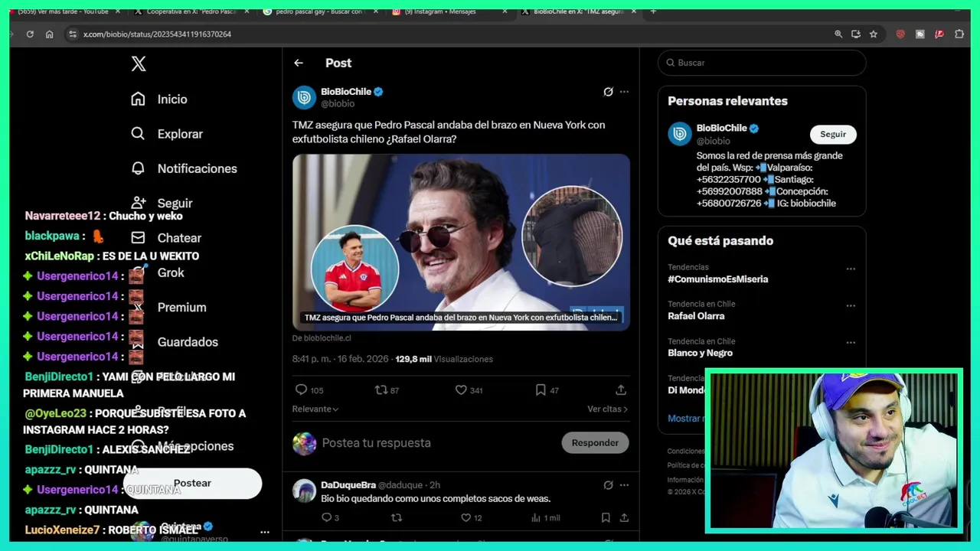Close the Instagram Mensajes tab
This screenshot has width=980, height=551.
pyautogui.click(x=505, y=11)
